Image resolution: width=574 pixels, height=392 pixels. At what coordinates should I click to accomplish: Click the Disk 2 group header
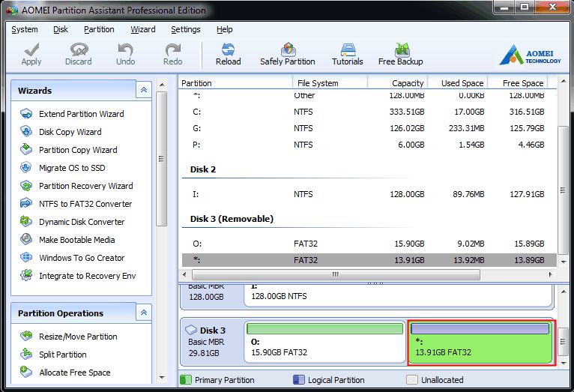pyautogui.click(x=203, y=169)
